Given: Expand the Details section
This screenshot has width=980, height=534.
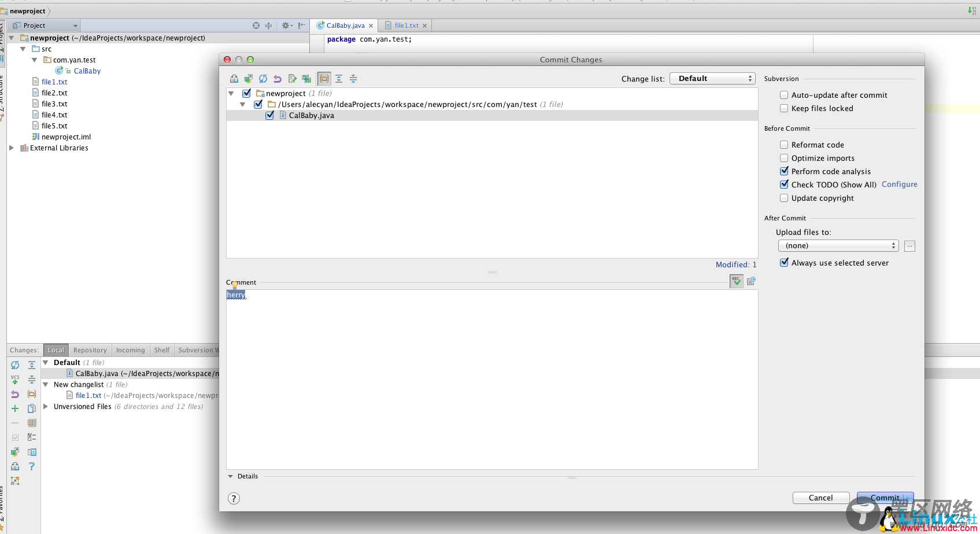Looking at the screenshot, I should tap(231, 476).
